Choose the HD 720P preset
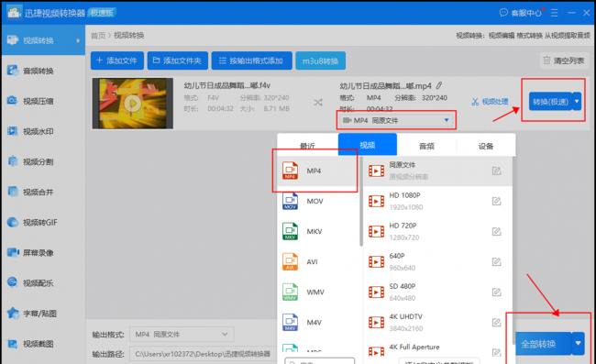596x364 pixels. click(x=438, y=231)
